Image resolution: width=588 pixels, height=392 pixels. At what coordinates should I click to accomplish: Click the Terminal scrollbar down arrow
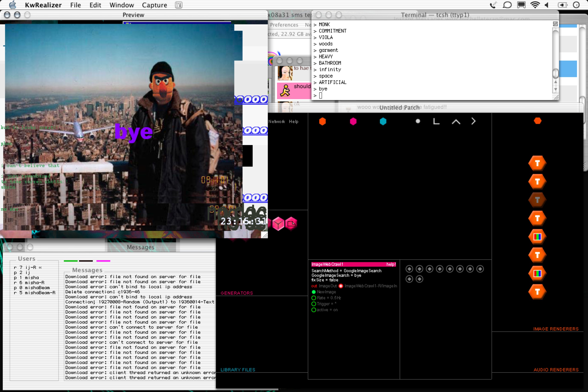click(555, 89)
